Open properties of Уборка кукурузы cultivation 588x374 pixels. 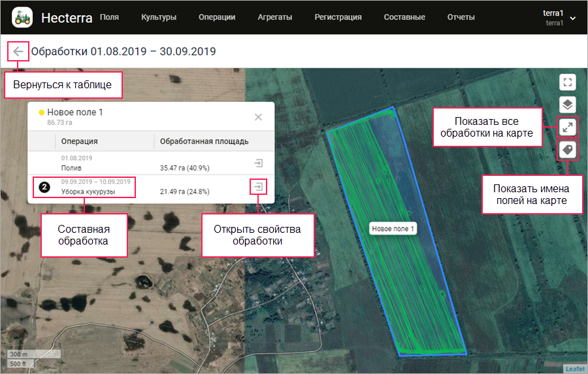(x=258, y=187)
